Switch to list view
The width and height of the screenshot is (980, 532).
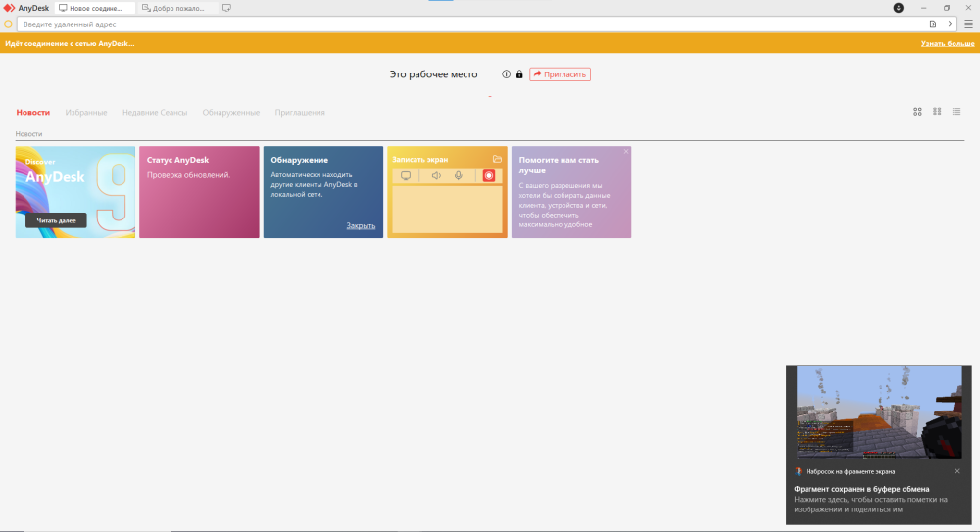click(x=956, y=112)
